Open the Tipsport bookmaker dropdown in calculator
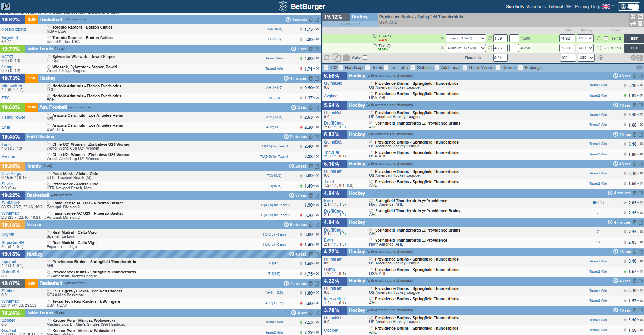 click(x=465, y=38)
